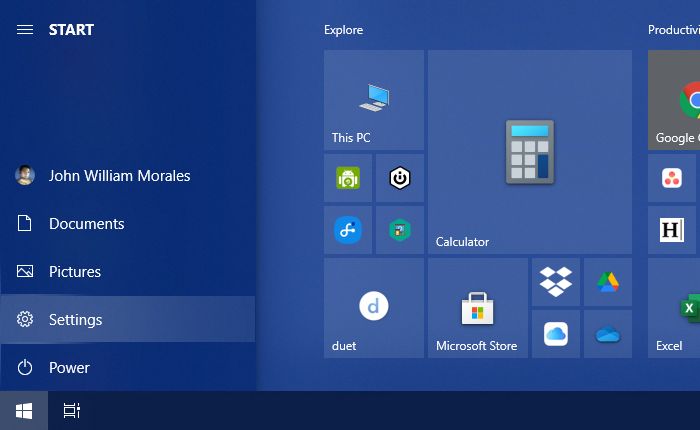Launch the Excel tile
The width and height of the screenshot is (700, 430).
point(674,308)
